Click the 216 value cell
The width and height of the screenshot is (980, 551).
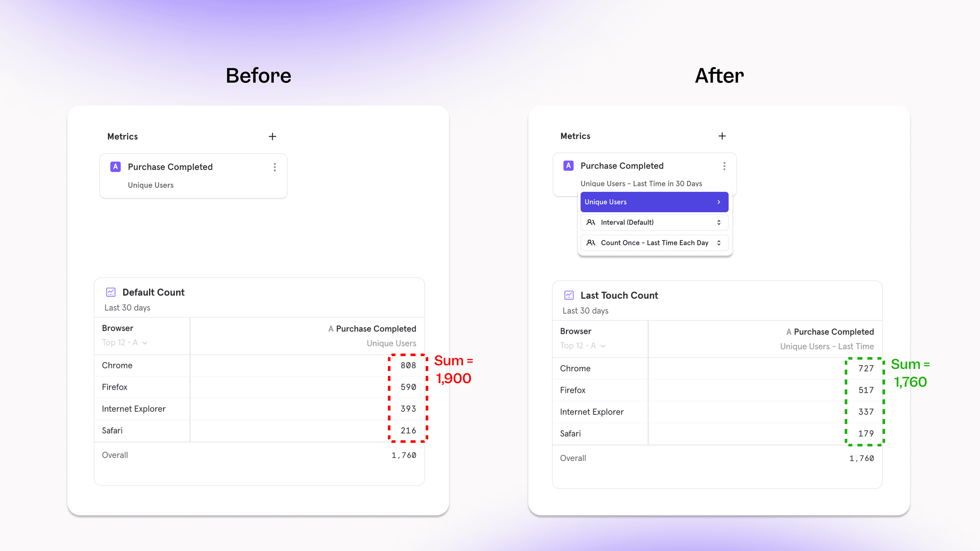click(x=408, y=430)
